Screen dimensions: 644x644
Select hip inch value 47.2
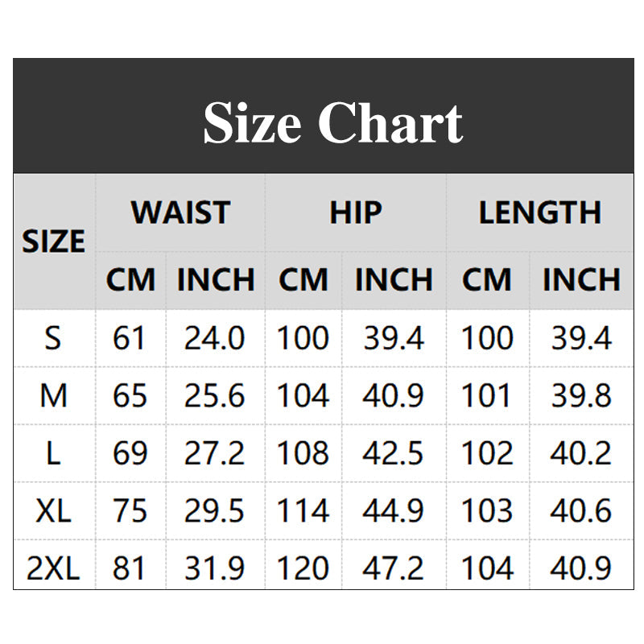(x=393, y=569)
